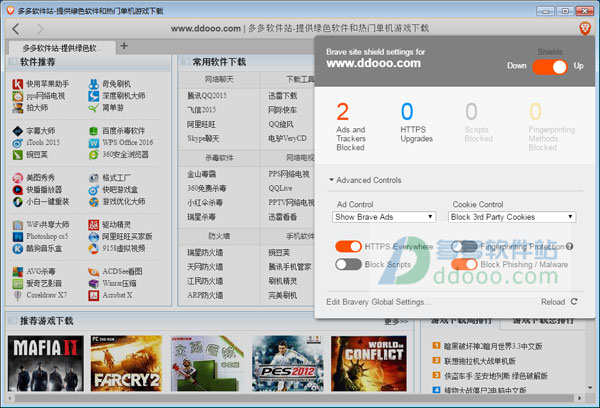Click the 网络聊天 category header
The image size is (600, 408).
[x=219, y=79]
